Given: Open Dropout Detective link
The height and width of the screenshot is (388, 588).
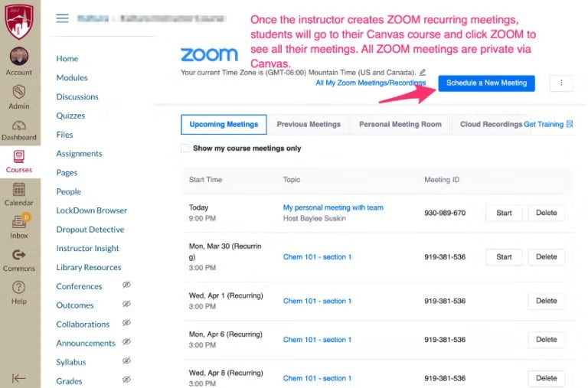Looking at the screenshot, I should (x=90, y=230).
